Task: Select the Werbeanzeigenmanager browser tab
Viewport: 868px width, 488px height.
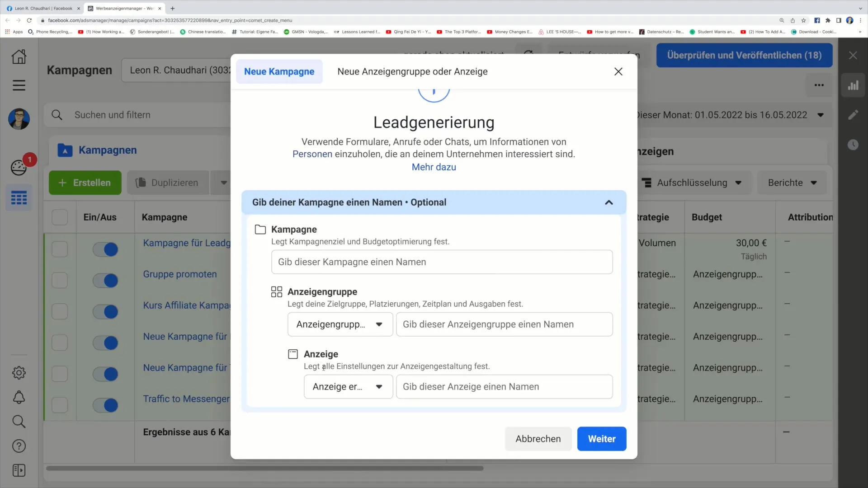Action: (x=125, y=8)
